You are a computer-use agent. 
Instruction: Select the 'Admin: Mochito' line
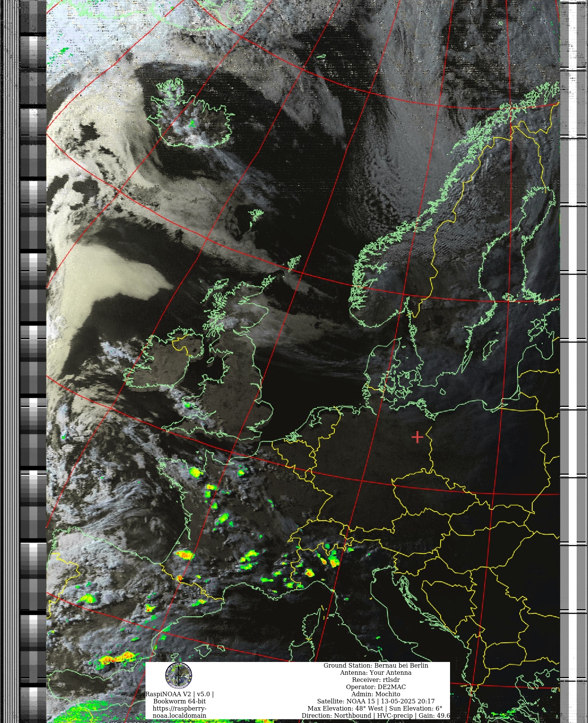[x=376, y=694]
